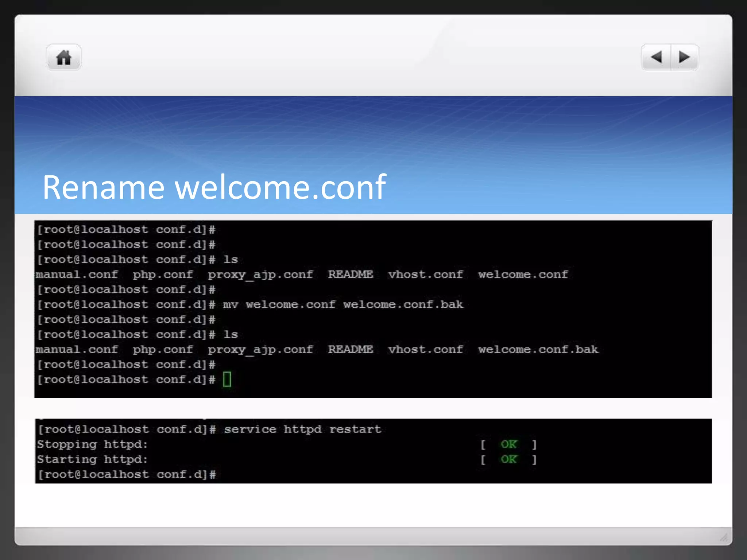Go to previous slide arrow
Screen dimensions: 747x560
(656, 57)
